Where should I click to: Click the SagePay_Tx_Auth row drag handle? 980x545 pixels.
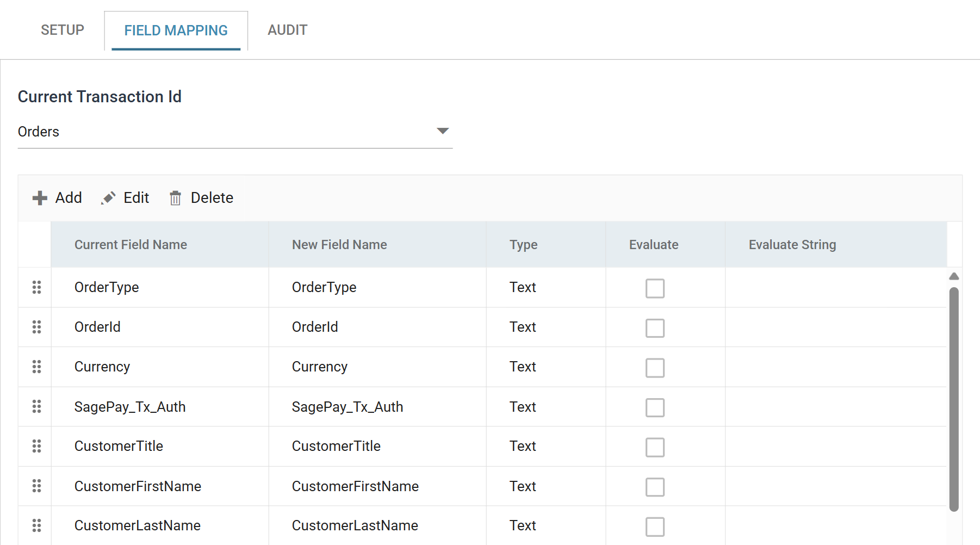coord(36,406)
